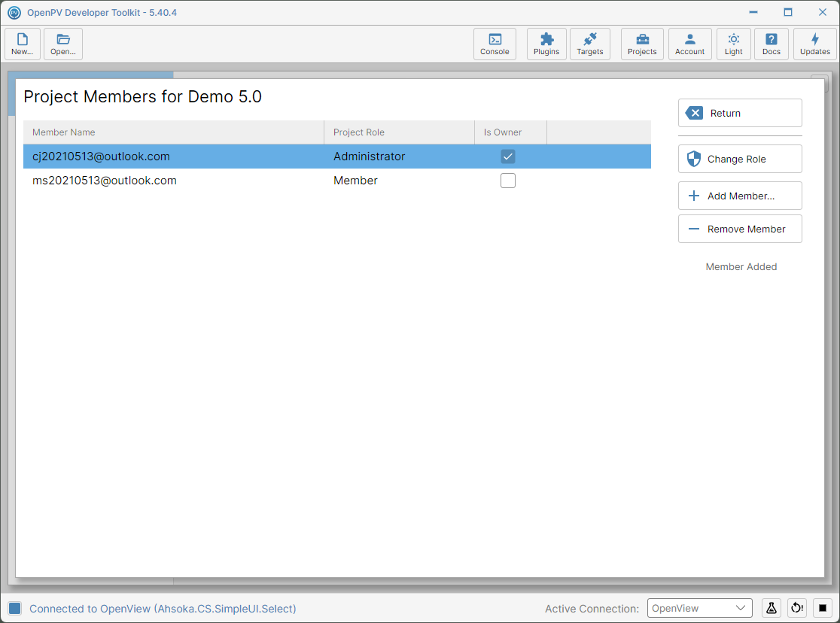Toggle Is Owner checkbox for ms20210513@outlook.com
This screenshot has width=840, height=623.
pos(508,181)
